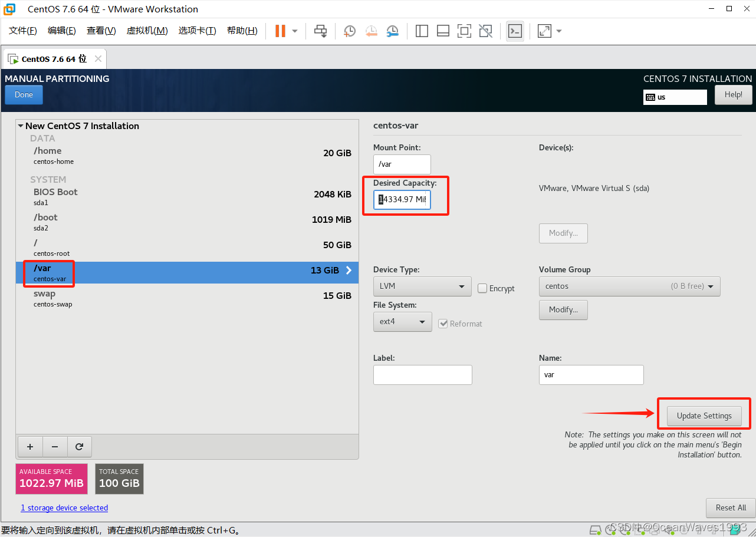
Task: Click into the Label text field
Action: [423, 375]
